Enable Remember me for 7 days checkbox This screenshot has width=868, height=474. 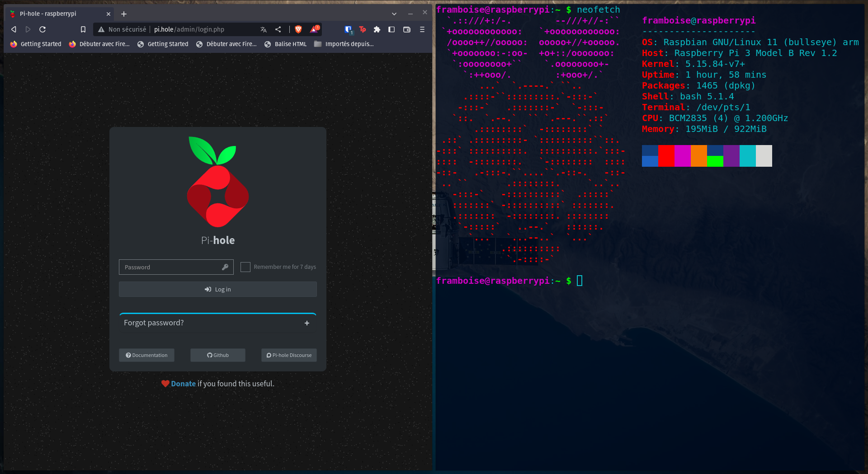pyautogui.click(x=245, y=267)
